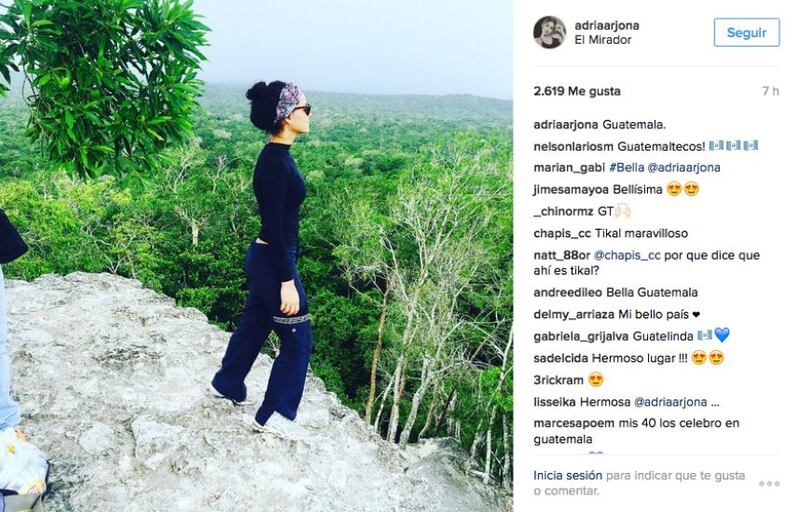Click the Seguir follow button
Image resolution: width=800 pixels, height=512 pixels.
click(746, 33)
